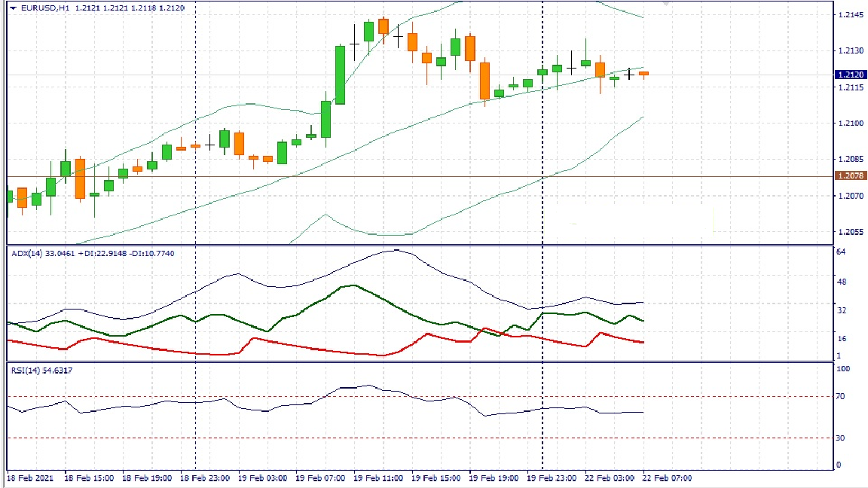This screenshot has height=488, width=868.
Task: Click the RSI(14) indicator label
Action: pos(26,371)
